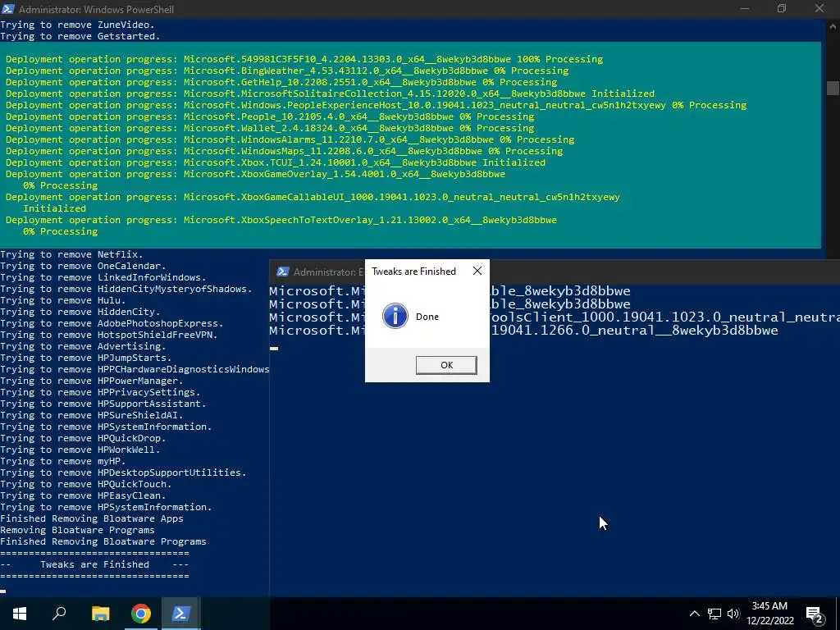Click the line "Finished Removing Bloatware Programs"
The image size is (840, 630).
point(103,541)
